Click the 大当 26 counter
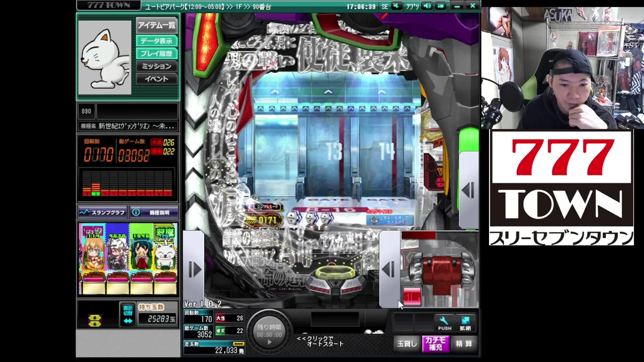The image size is (644, 362). tap(229, 318)
